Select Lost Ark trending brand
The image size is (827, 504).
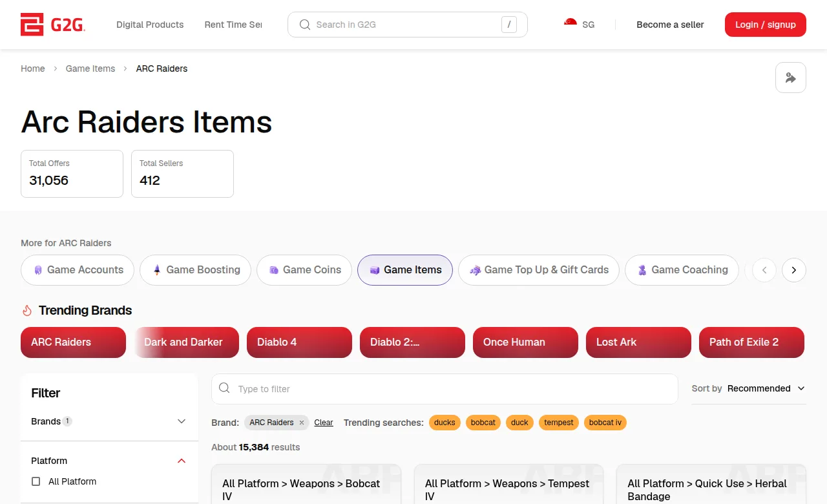[x=639, y=342]
